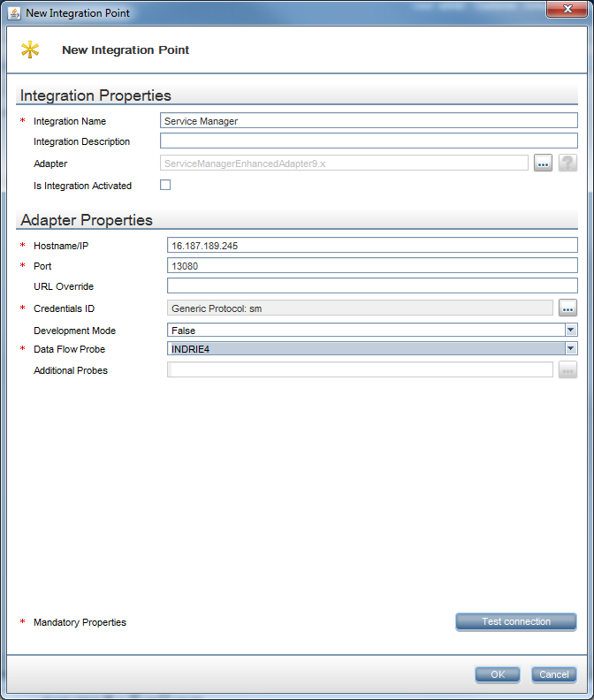The image size is (594, 700).
Task: Click the Credentials ID label
Action: [x=64, y=308]
